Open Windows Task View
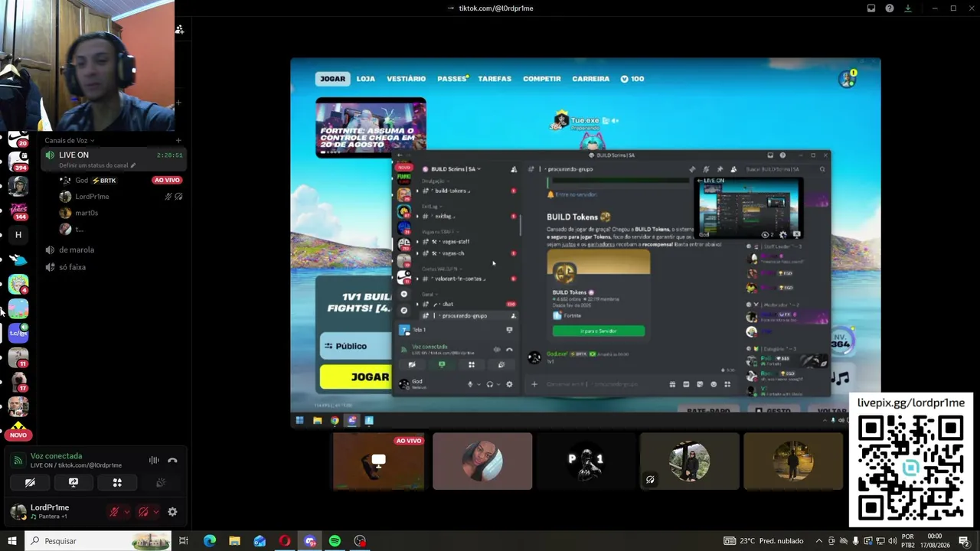980x551 pixels. pos(184,541)
